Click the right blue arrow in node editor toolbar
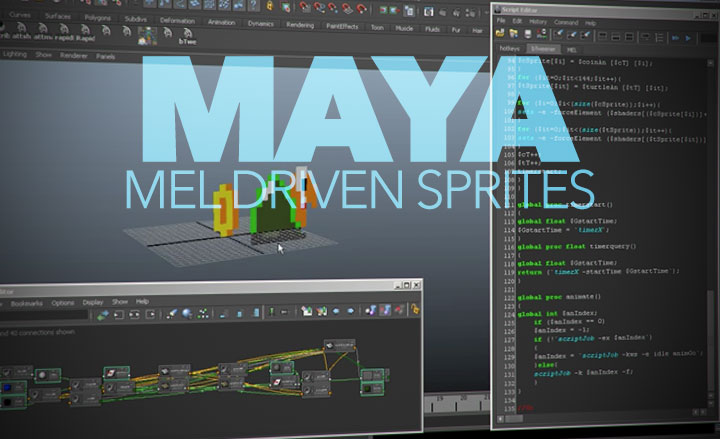The height and width of the screenshot is (439, 720). (351, 311)
